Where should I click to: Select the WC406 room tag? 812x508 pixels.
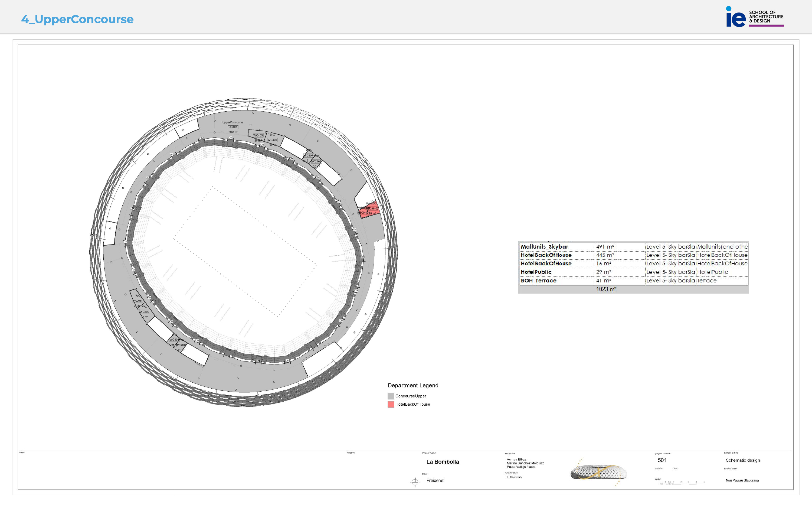coord(272,140)
